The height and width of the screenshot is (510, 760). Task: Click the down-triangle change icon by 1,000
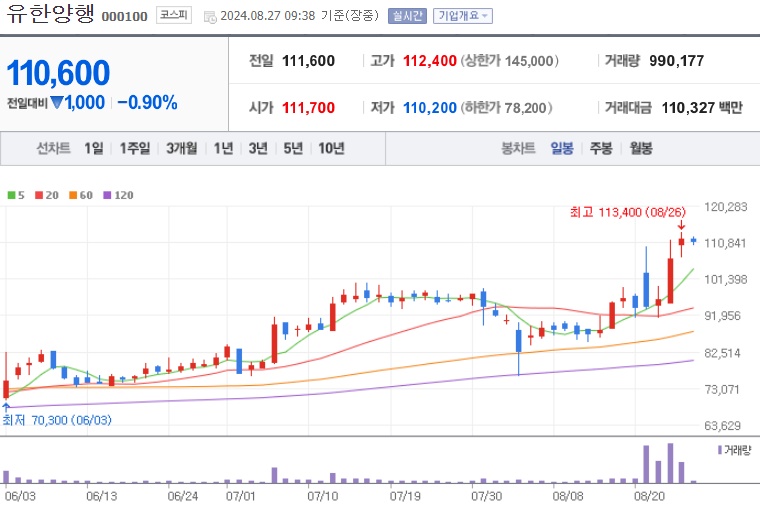click(57, 102)
